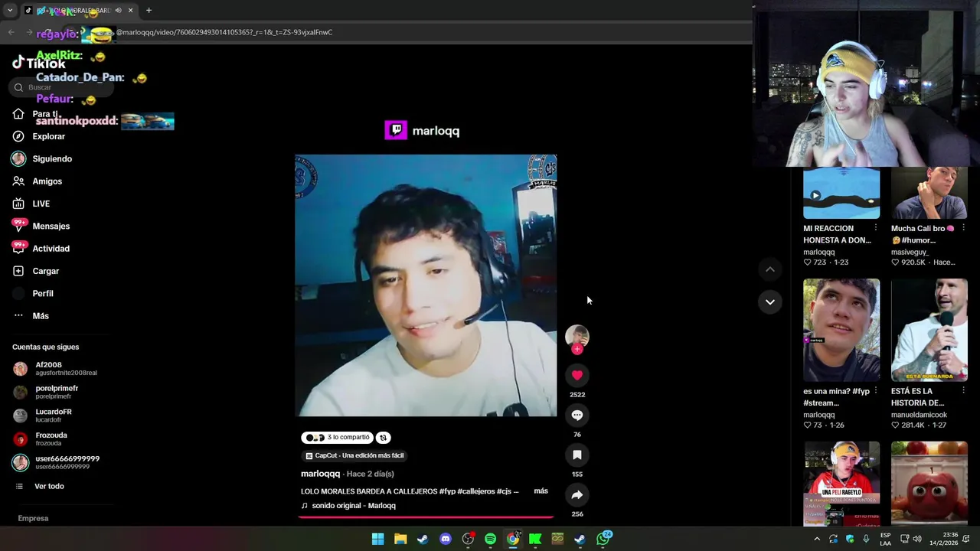Click the '3 lo compartió' pill
Viewport: 980px width, 551px height.
click(337, 438)
